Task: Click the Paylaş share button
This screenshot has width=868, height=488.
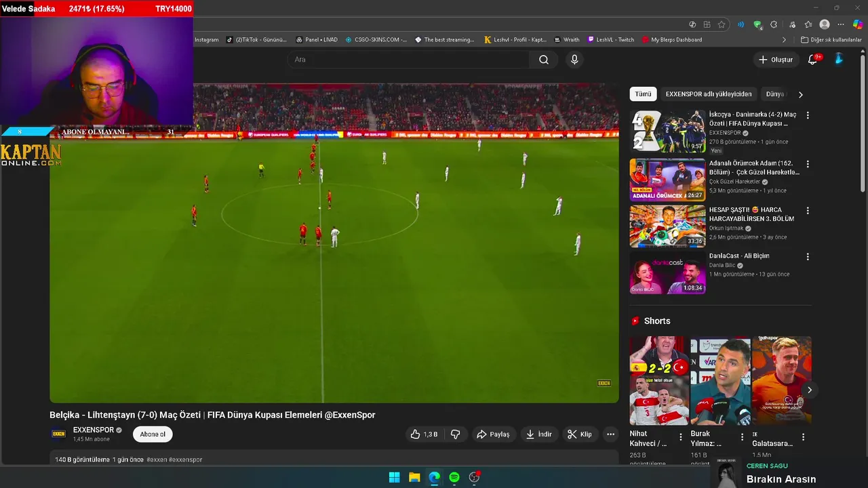Action: 493,434
